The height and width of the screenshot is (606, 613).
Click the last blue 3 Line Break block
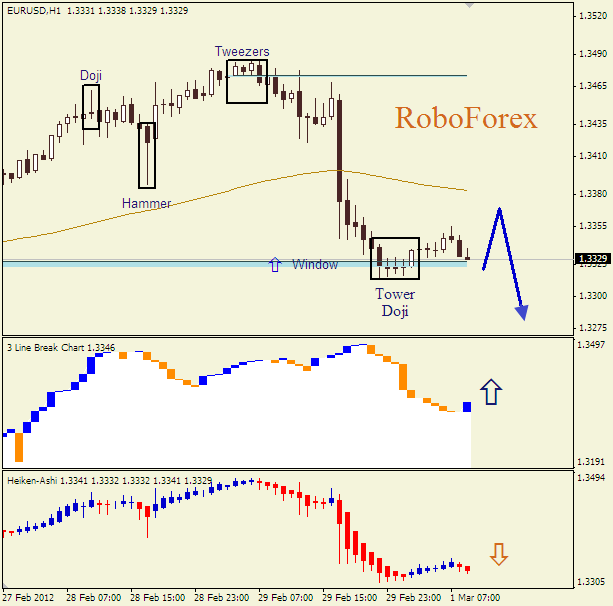[x=466, y=407]
